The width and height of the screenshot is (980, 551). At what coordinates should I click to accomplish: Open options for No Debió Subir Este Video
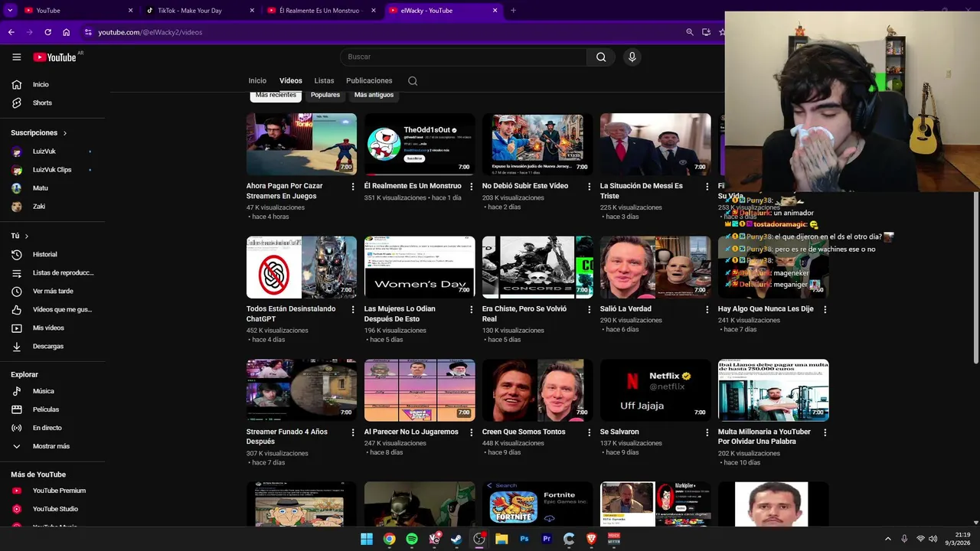click(x=589, y=187)
